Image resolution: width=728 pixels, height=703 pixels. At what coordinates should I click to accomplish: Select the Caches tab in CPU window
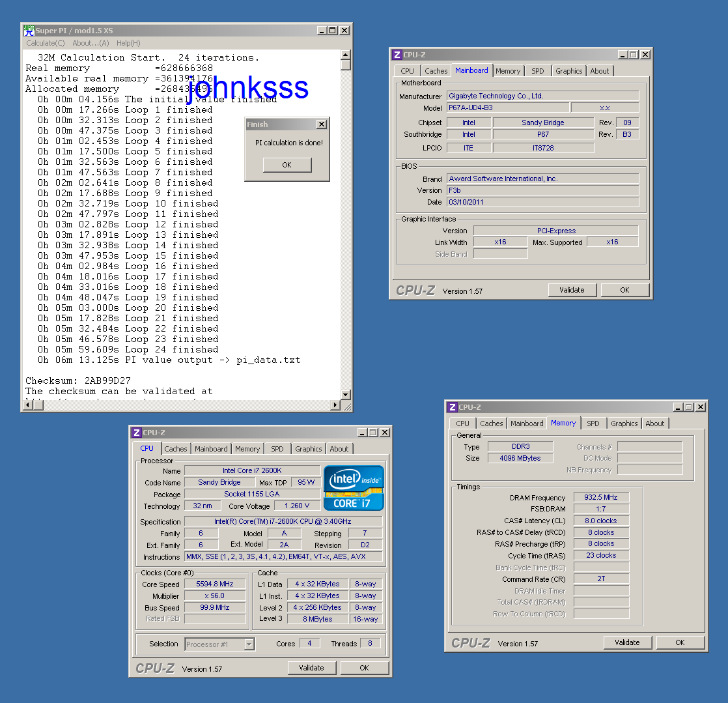point(176,449)
